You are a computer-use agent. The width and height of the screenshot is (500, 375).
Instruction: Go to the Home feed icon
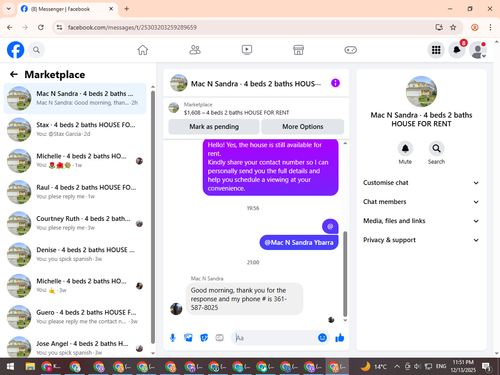coord(143,50)
